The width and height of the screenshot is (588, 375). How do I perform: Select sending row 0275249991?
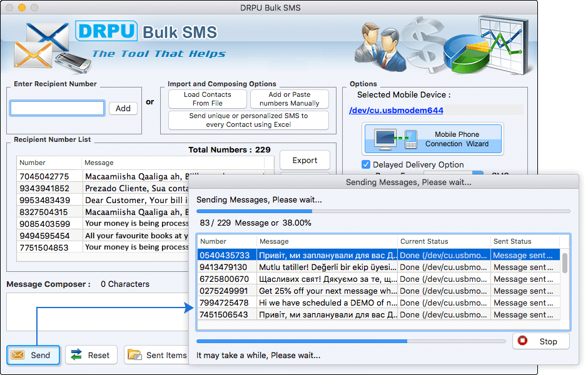[378, 291]
